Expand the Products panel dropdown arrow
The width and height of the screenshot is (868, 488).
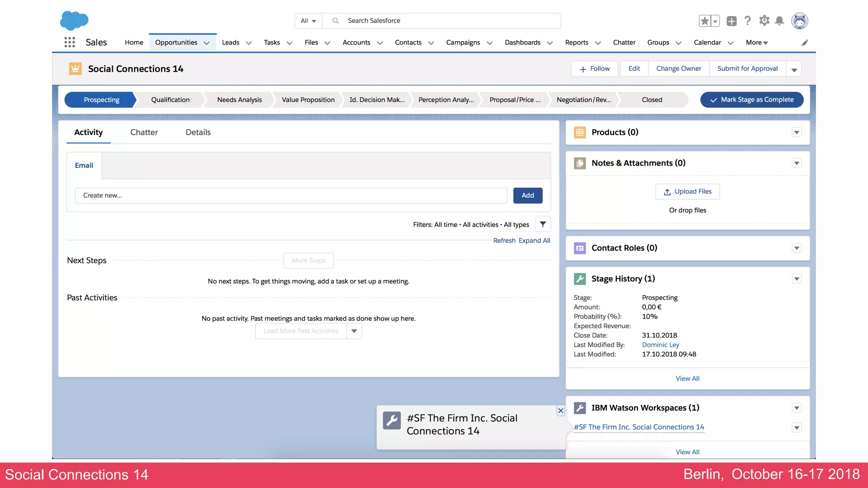[x=797, y=133]
